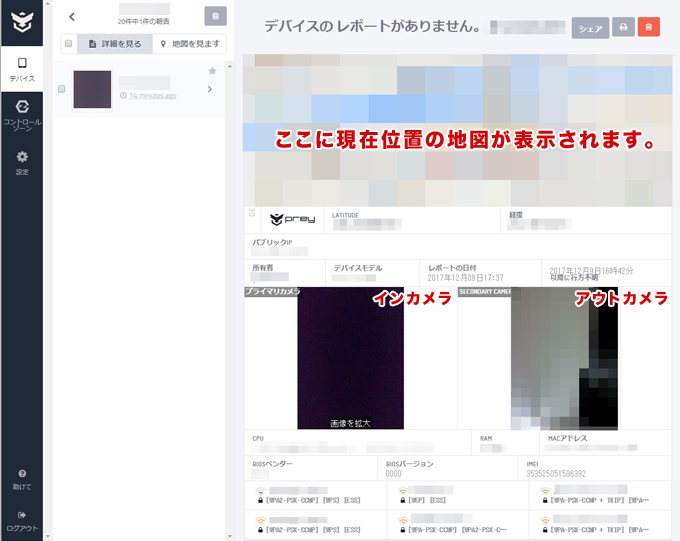Open the デバイス (Devices) sidebar section
The height and width of the screenshot is (541, 680).
(21, 69)
